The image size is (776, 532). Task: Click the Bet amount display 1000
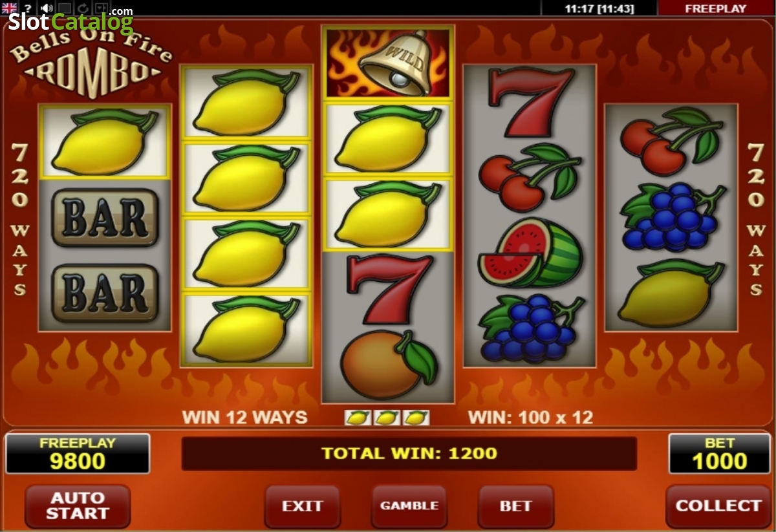pos(719,454)
